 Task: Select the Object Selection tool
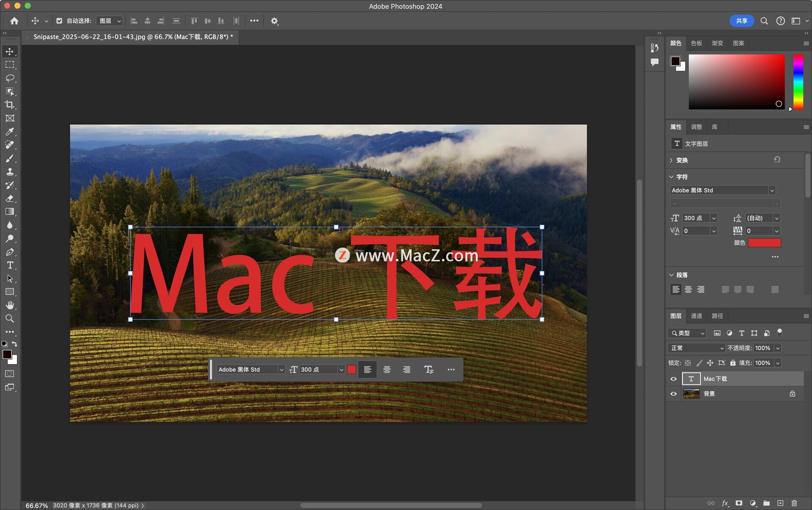[10, 91]
